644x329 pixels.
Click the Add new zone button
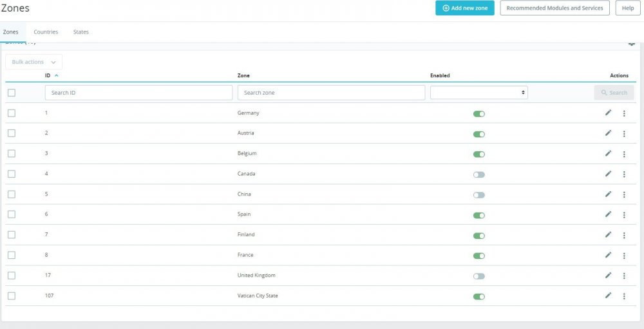tap(465, 8)
